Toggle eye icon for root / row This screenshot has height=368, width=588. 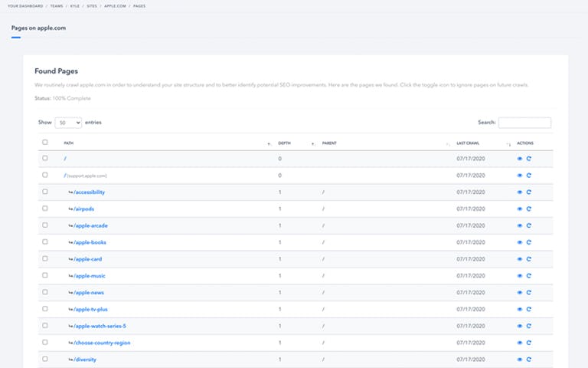click(520, 159)
